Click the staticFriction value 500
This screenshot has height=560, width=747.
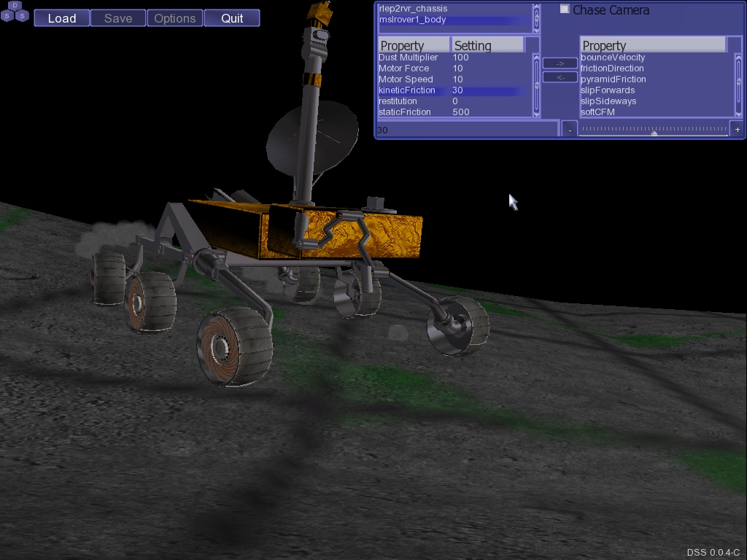(x=461, y=112)
